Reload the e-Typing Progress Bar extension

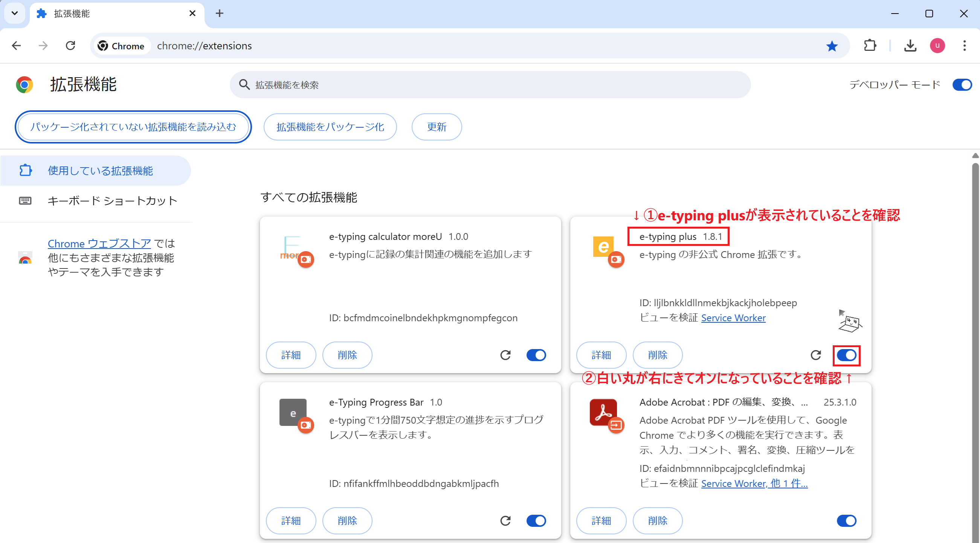[505, 521]
